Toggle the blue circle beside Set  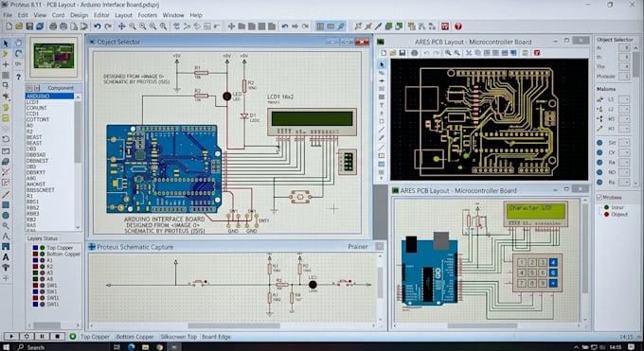point(599,143)
